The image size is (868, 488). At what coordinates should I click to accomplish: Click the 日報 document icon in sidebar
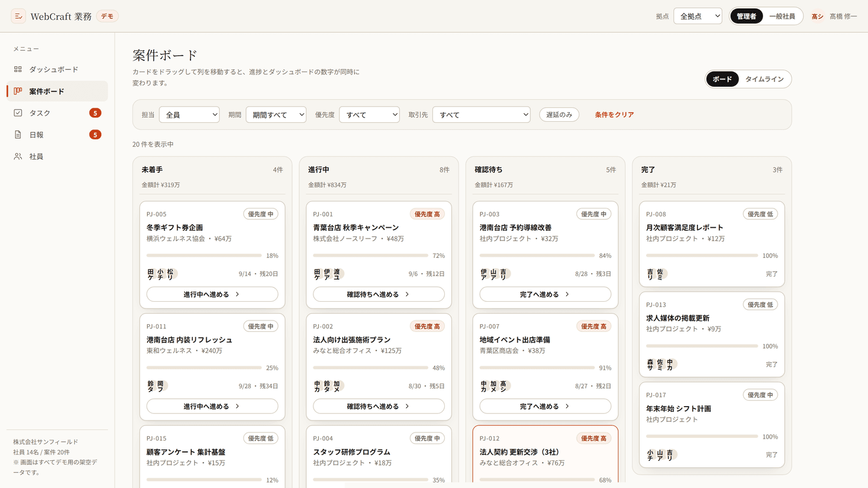pyautogui.click(x=18, y=134)
